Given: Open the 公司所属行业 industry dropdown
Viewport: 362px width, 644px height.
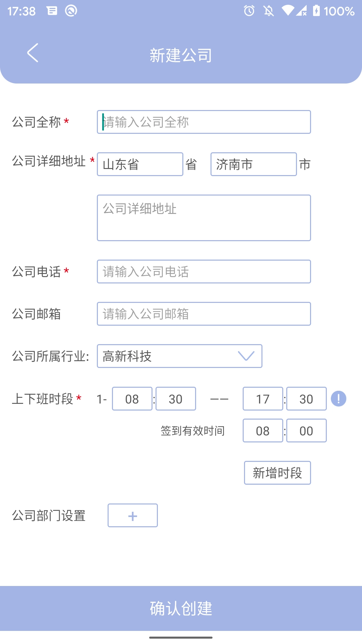Looking at the screenshot, I should tap(179, 356).
